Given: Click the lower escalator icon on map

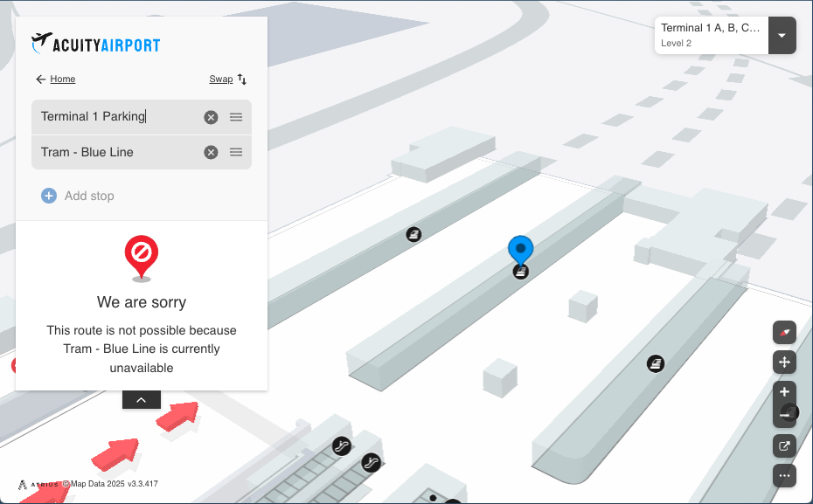Looking at the screenshot, I should click(371, 463).
